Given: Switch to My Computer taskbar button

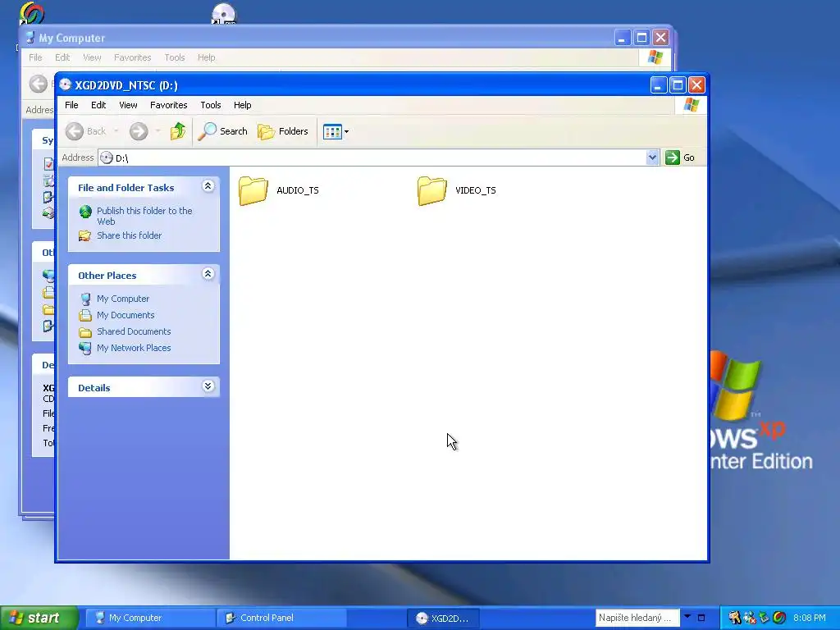Looking at the screenshot, I should click(151, 618).
